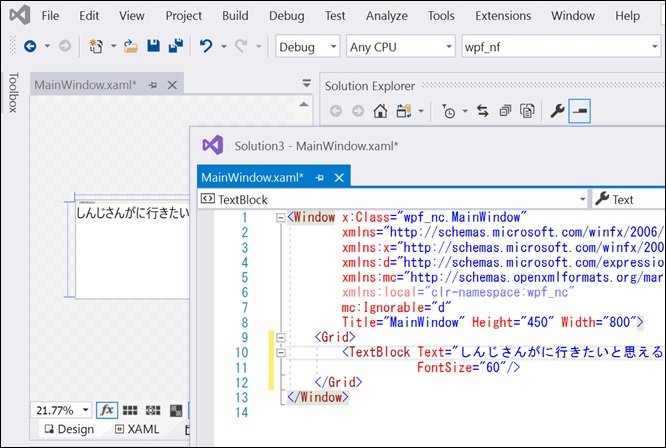
Task: Click Solution Explorer Back icon
Action: click(336, 111)
